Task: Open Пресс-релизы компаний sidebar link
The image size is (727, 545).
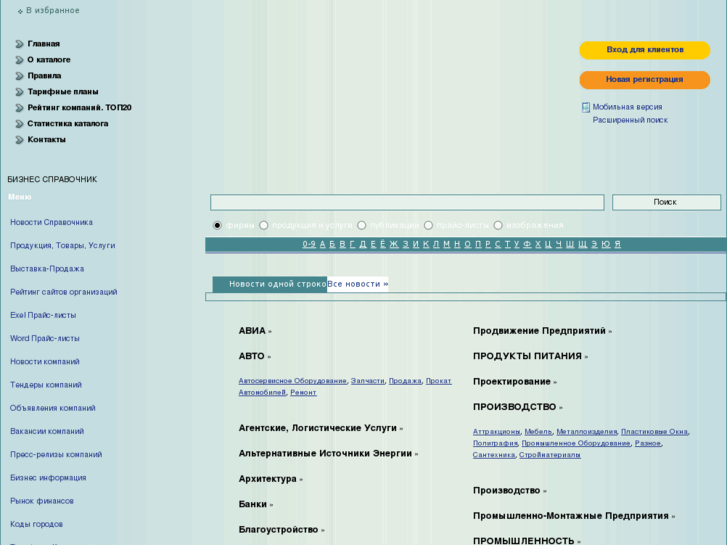Action: coord(56,455)
